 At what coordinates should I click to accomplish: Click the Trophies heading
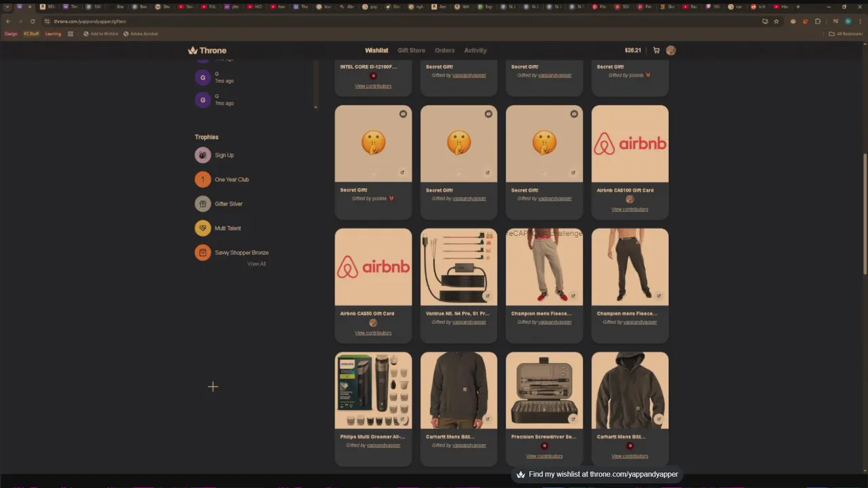pyautogui.click(x=207, y=137)
